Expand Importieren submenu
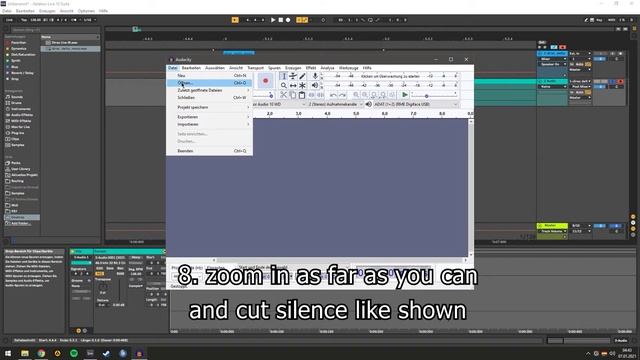The image size is (640, 360). (209, 124)
